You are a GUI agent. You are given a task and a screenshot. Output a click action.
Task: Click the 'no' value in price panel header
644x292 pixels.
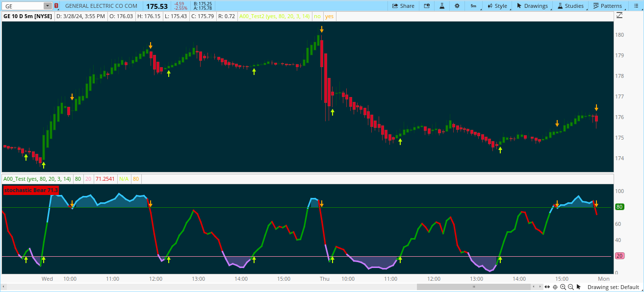coord(317,16)
